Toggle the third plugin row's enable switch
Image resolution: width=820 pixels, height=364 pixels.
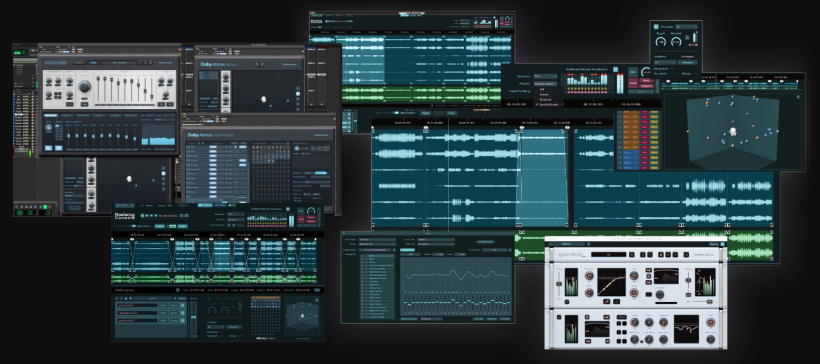point(183,321)
